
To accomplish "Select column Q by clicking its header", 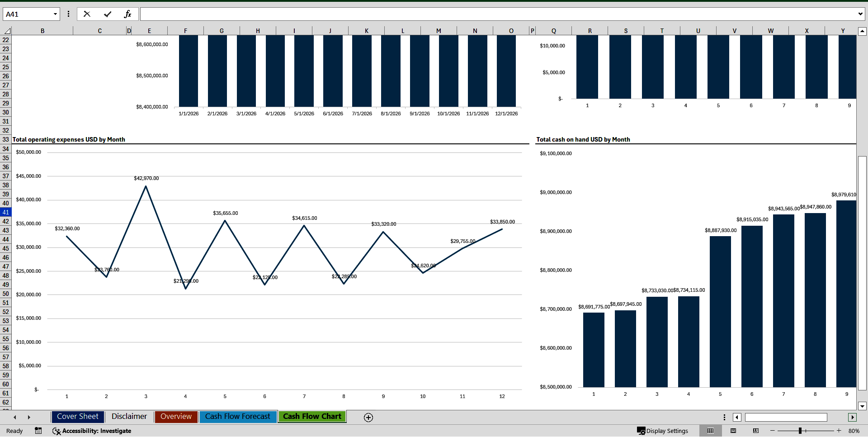I will pos(553,30).
